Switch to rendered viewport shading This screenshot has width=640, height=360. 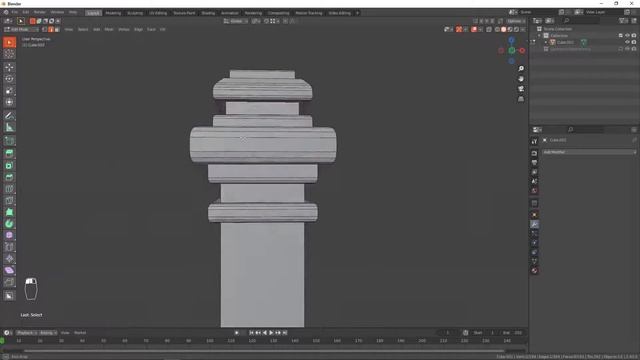pyautogui.click(x=516, y=29)
